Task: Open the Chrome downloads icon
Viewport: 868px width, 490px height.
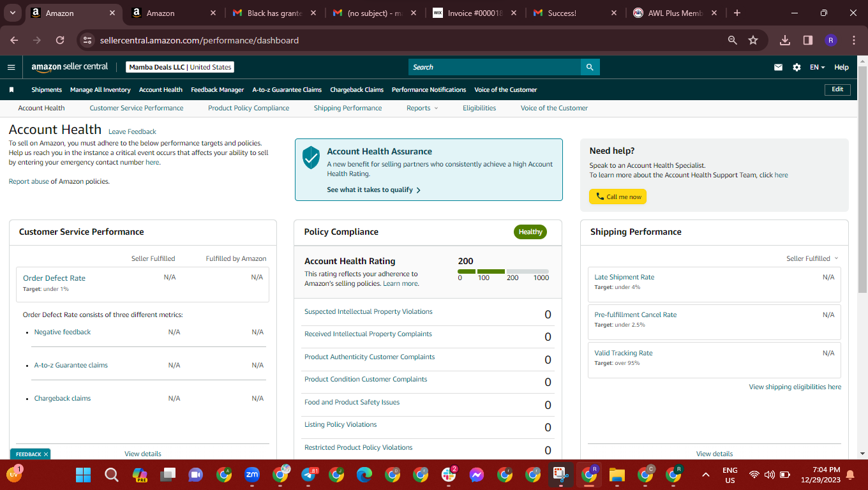Action: coord(785,40)
